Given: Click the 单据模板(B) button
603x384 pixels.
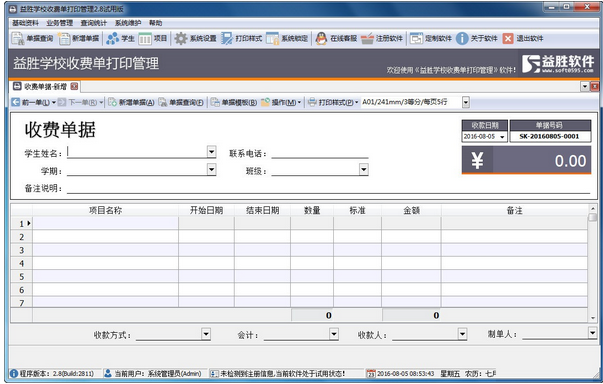Looking at the screenshot, I should tap(234, 102).
